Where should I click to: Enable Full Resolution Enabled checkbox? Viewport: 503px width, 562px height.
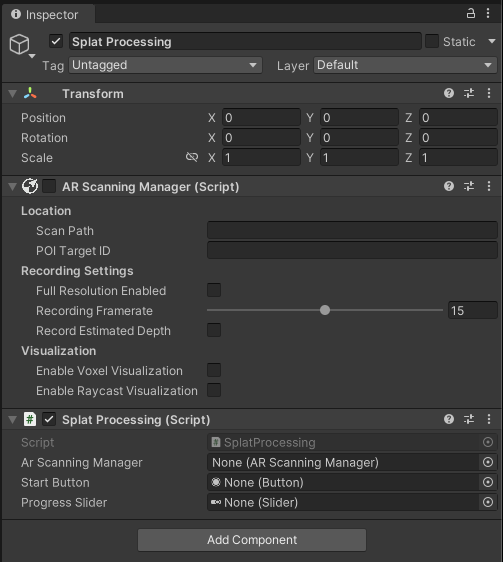pyautogui.click(x=214, y=290)
